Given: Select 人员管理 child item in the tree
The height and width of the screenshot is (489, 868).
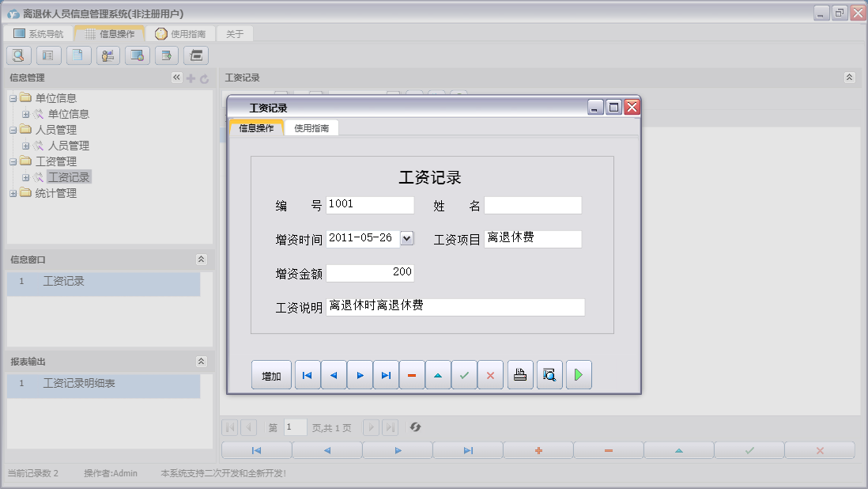Looking at the screenshot, I should pyautogui.click(x=68, y=146).
